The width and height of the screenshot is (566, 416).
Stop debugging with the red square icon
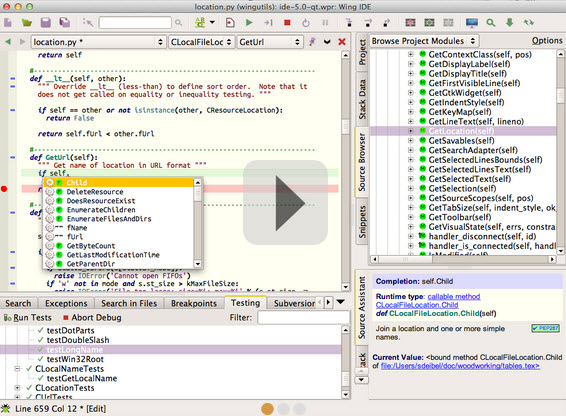click(x=287, y=22)
